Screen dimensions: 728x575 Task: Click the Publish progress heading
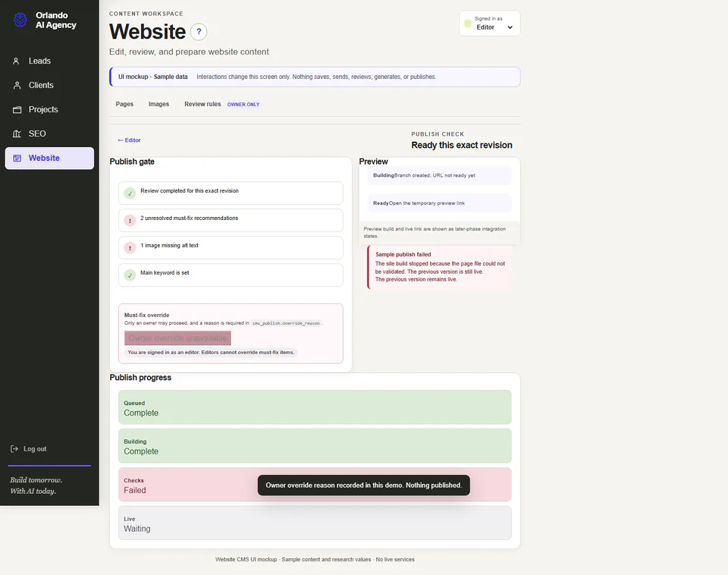pyautogui.click(x=140, y=378)
